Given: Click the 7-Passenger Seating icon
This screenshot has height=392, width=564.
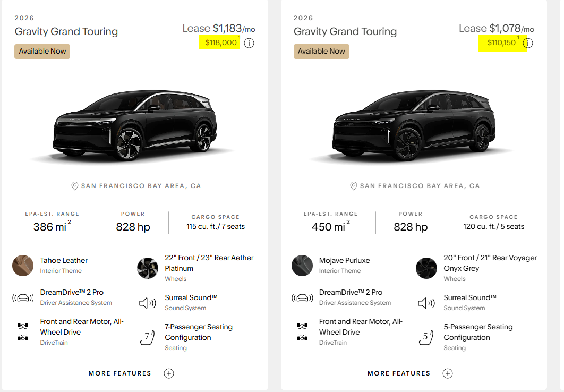Looking at the screenshot, I should (x=147, y=337).
